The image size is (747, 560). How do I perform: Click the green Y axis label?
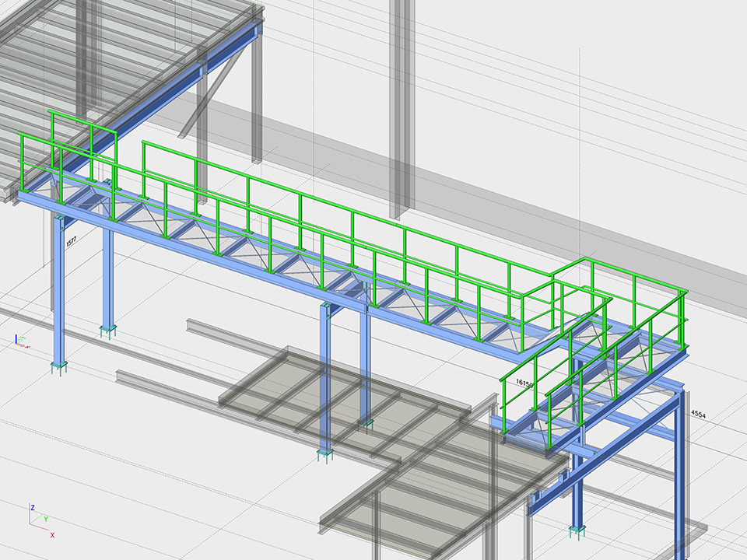46,518
